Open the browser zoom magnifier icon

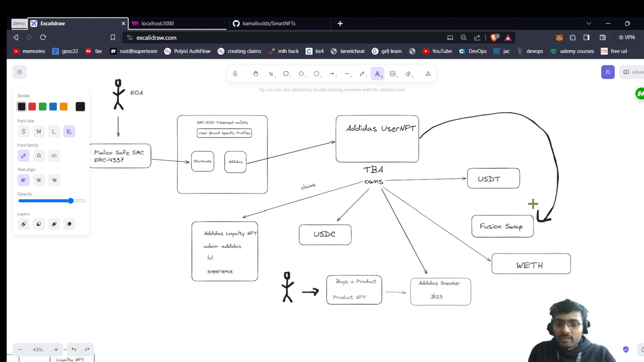coord(463,37)
